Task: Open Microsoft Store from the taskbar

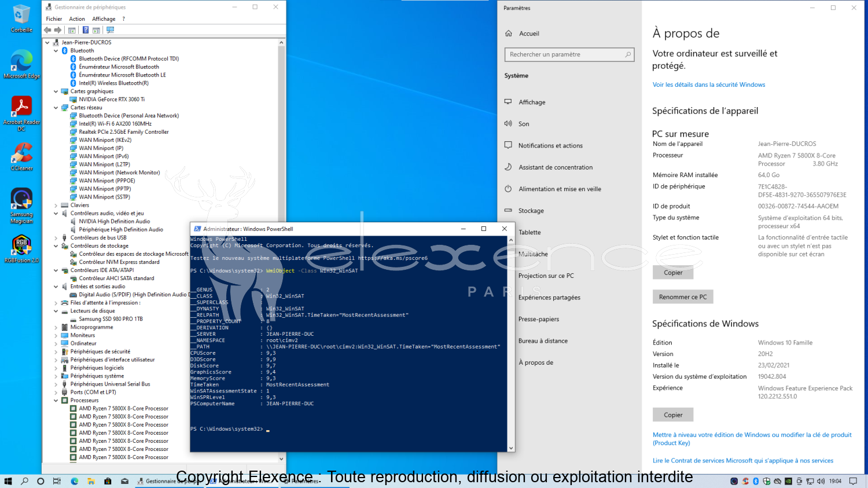Action: coord(108,481)
